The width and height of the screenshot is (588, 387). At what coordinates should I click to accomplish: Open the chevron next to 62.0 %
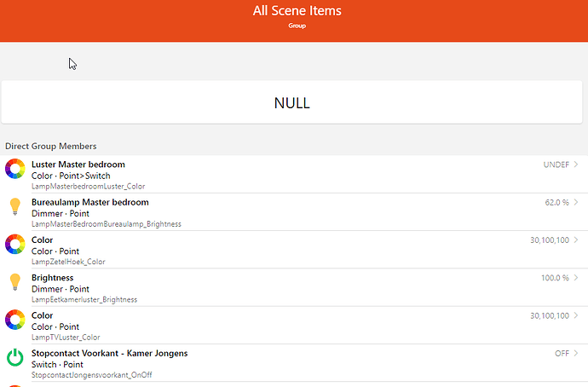[x=576, y=203]
